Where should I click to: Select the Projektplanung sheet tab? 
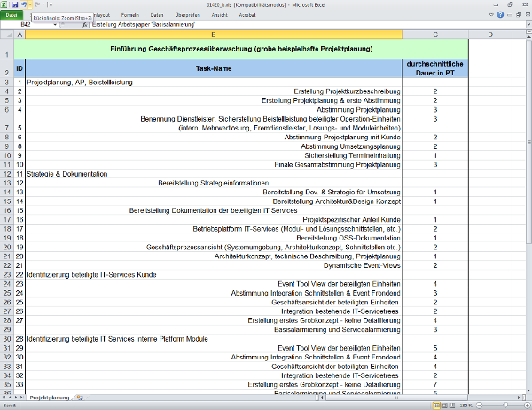point(49,398)
